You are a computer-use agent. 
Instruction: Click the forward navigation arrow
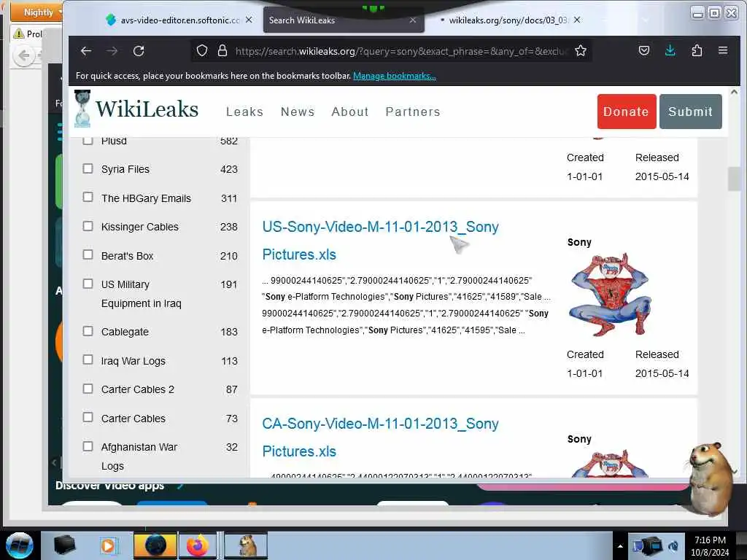(112, 51)
